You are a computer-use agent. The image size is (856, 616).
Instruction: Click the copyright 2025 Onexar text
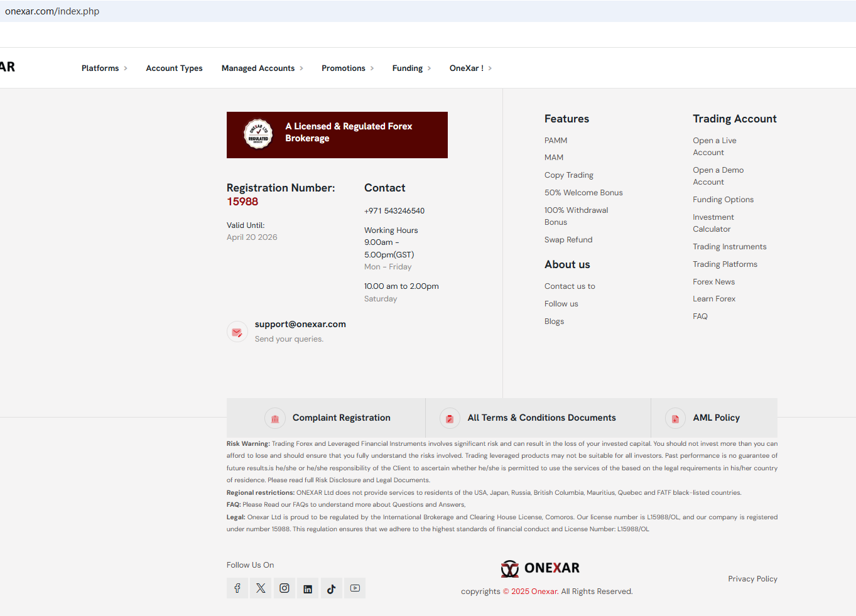point(546,592)
